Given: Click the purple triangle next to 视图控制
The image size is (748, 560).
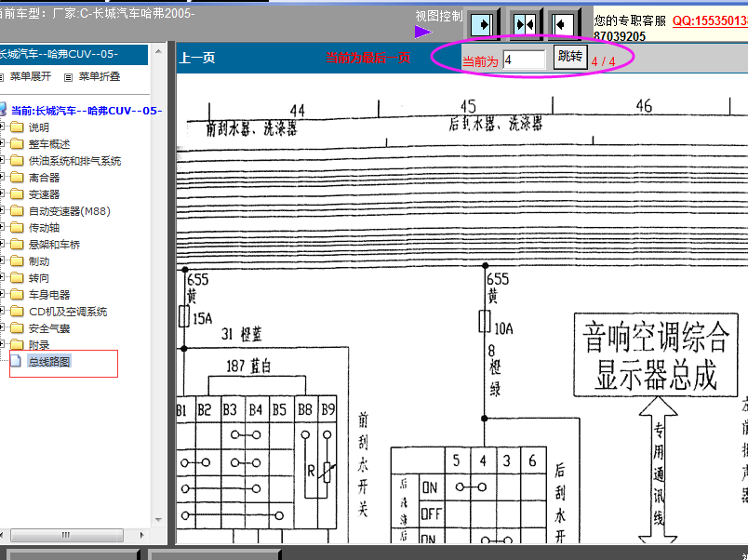Looking at the screenshot, I should click(x=422, y=32).
